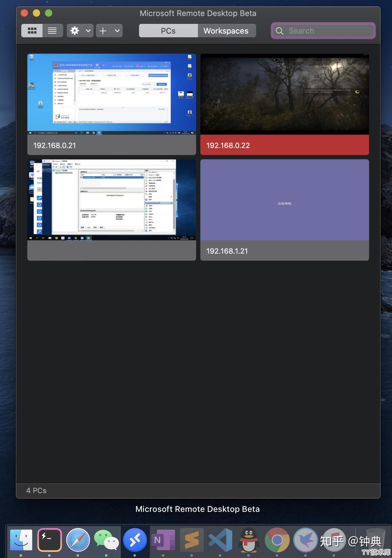Open the Hyper-V Manager desktop thumbnail

coord(112,200)
